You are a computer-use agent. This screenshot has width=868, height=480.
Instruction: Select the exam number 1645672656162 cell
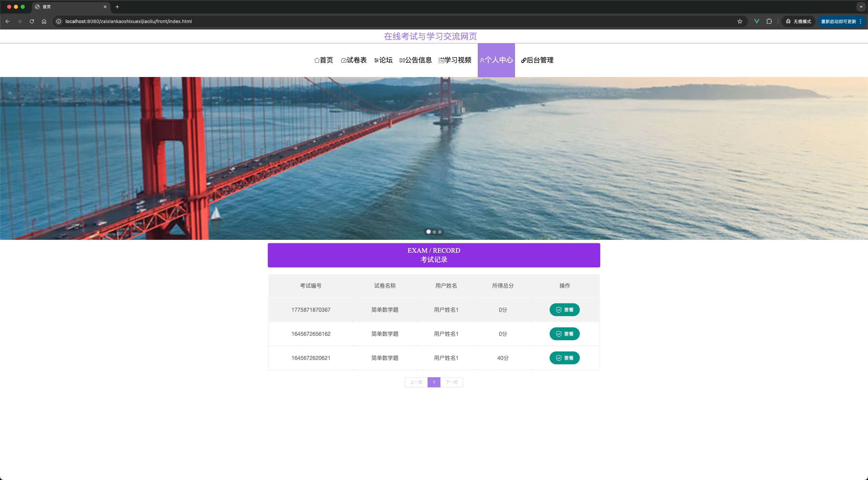tap(311, 334)
